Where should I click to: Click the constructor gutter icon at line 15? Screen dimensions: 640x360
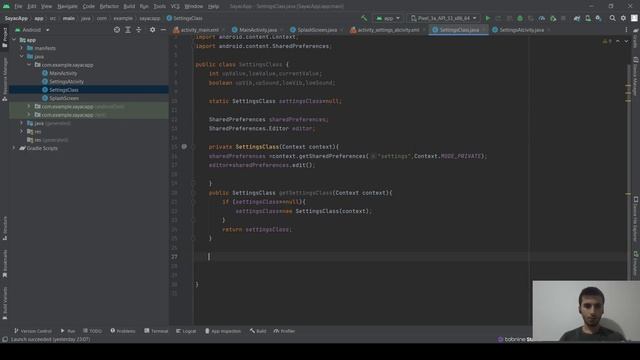(x=184, y=147)
